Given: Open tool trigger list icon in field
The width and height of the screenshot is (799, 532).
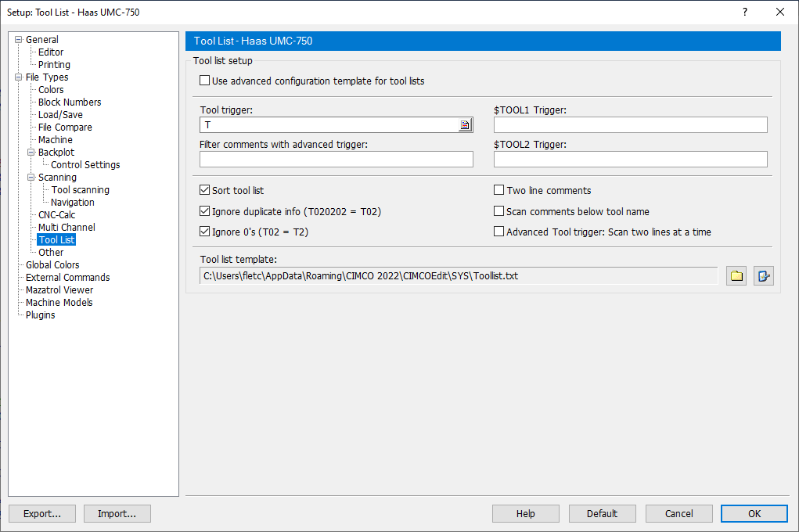Looking at the screenshot, I should pos(465,125).
